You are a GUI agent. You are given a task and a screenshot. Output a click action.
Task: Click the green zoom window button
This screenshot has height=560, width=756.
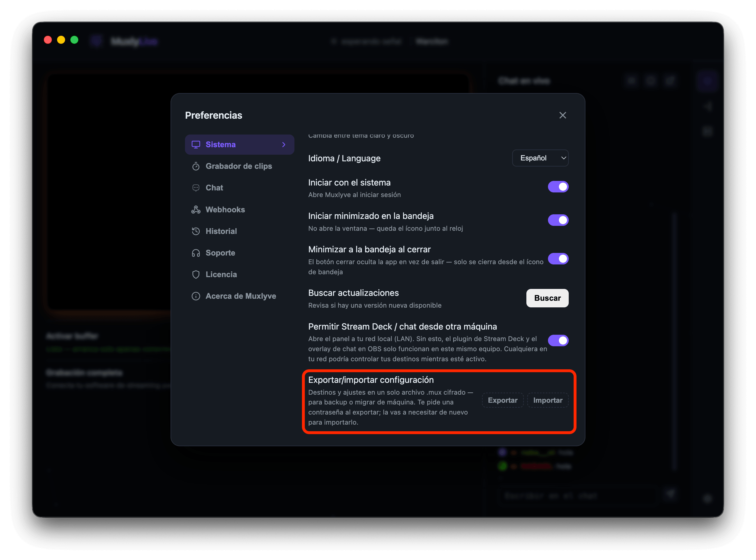click(x=74, y=40)
